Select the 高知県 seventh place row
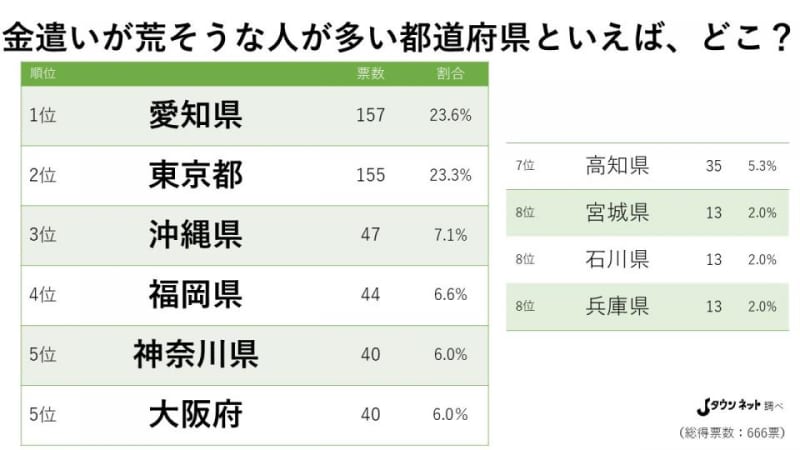 (647, 166)
